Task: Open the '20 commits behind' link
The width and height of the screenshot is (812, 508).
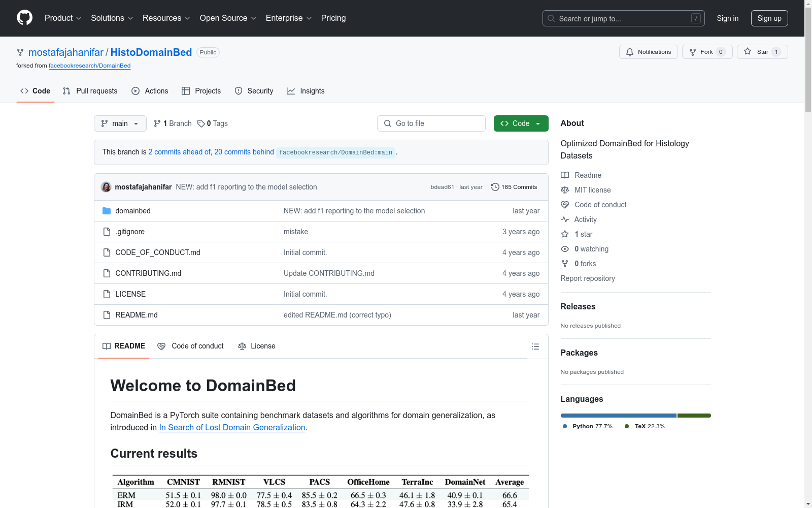Action: pos(244,152)
